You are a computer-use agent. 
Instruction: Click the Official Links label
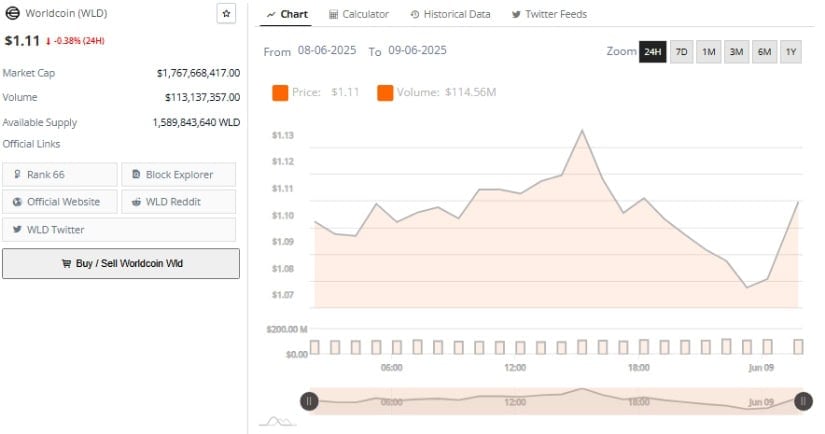tap(31, 144)
